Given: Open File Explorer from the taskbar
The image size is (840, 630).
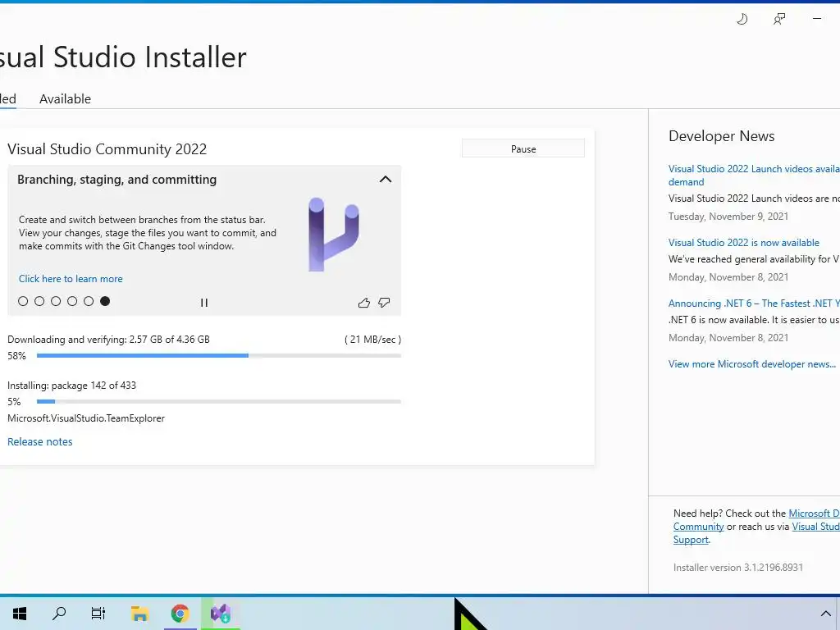Looking at the screenshot, I should pyautogui.click(x=139, y=614).
